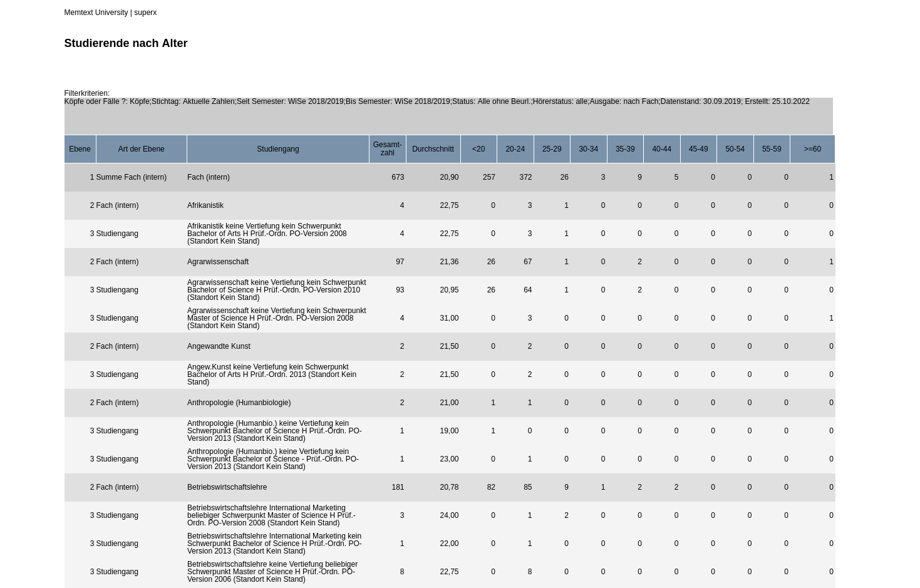Select the average value 20,78
Image resolution: width=920 pixels, height=588 pixels.
click(449, 487)
